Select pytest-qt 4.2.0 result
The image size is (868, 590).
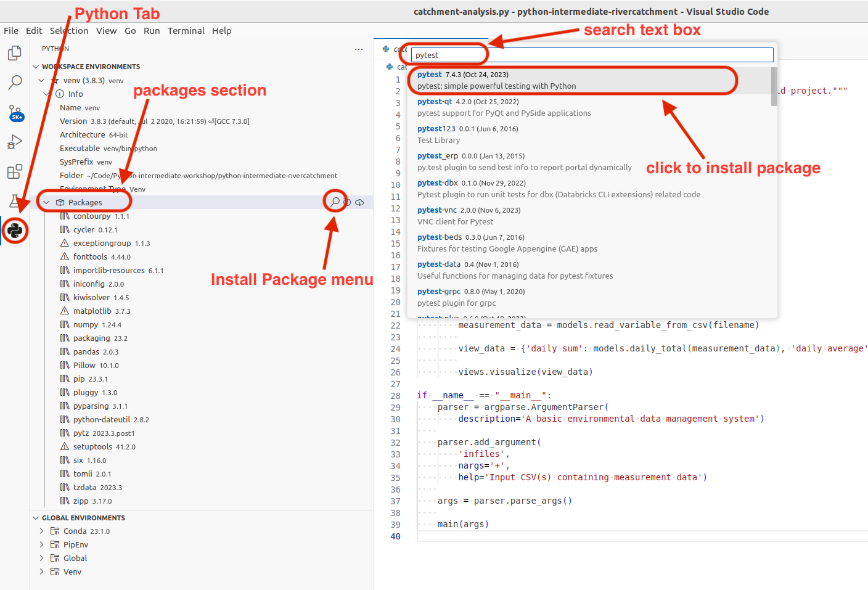point(589,108)
